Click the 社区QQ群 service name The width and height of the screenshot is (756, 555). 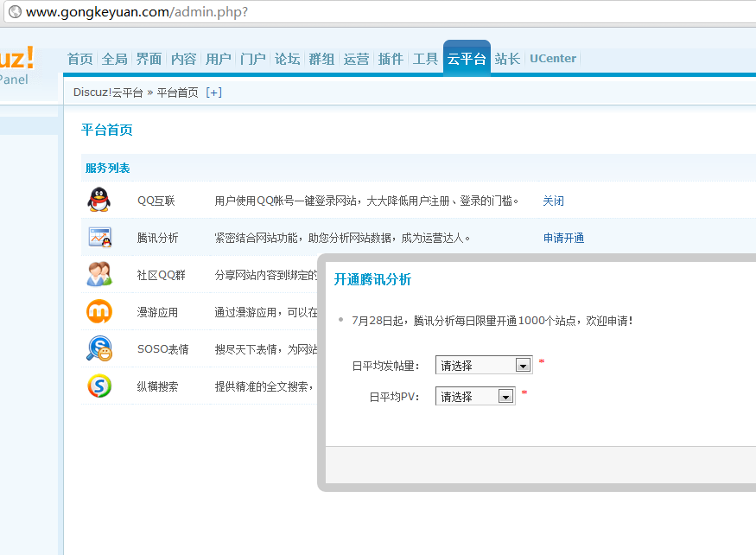pos(161,275)
